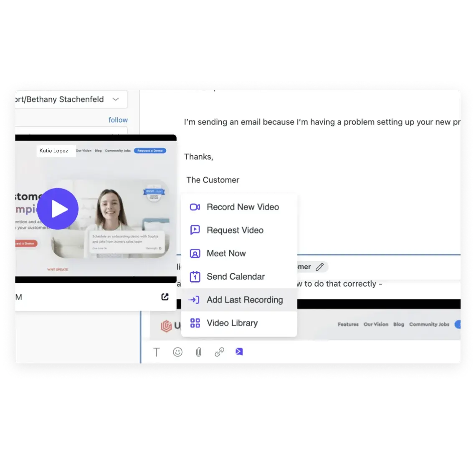Click the pencil edit icon beside recipient
The height and width of the screenshot is (454, 476).
(x=320, y=267)
